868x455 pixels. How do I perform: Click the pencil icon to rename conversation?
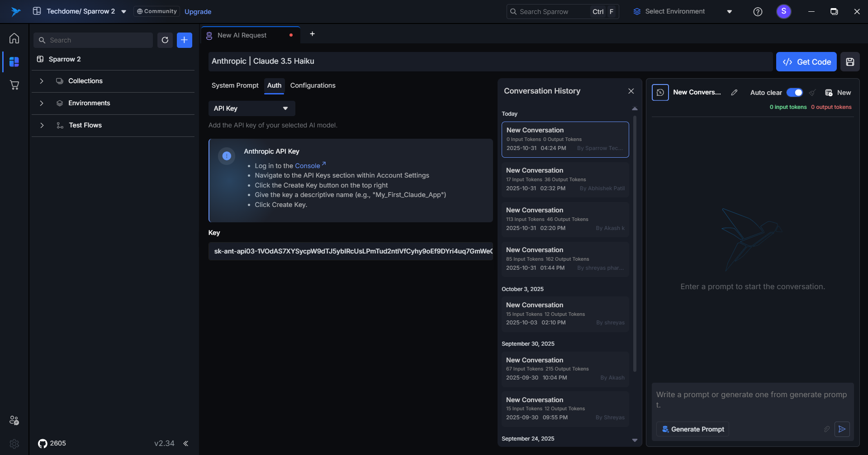pyautogui.click(x=734, y=93)
